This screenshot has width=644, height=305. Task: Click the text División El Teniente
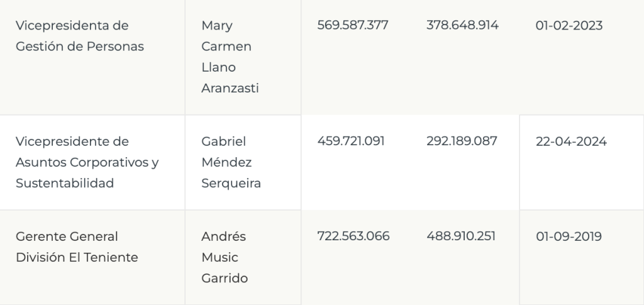click(x=77, y=257)
